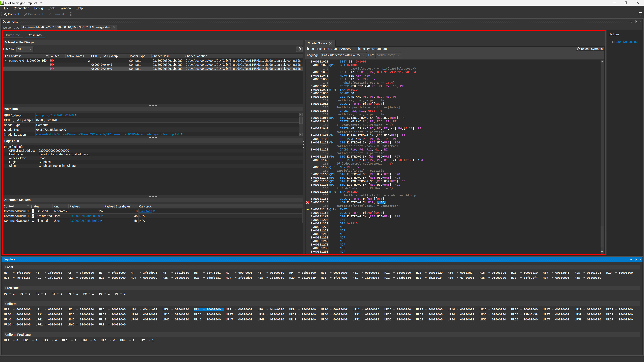
Task: Click the refresh icon in Active/Faulted Warps
Action: click(x=299, y=49)
